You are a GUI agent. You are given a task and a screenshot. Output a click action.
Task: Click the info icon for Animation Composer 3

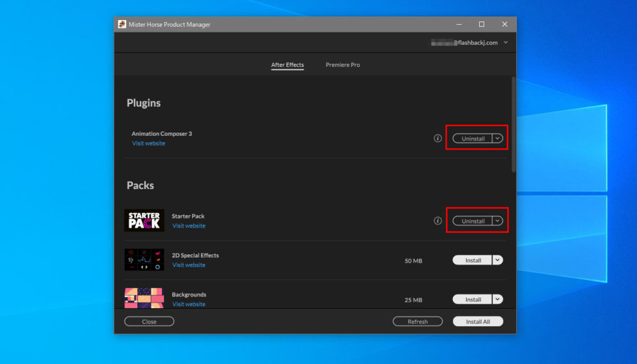437,138
